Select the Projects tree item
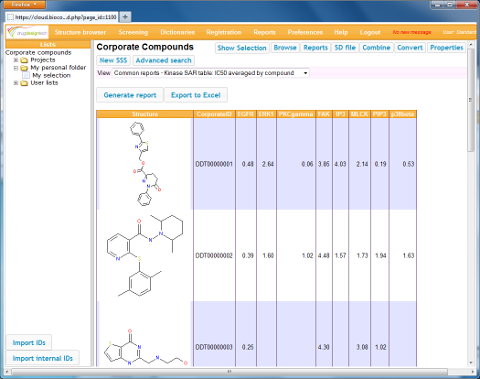This screenshot has height=379, width=480. pos(43,60)
